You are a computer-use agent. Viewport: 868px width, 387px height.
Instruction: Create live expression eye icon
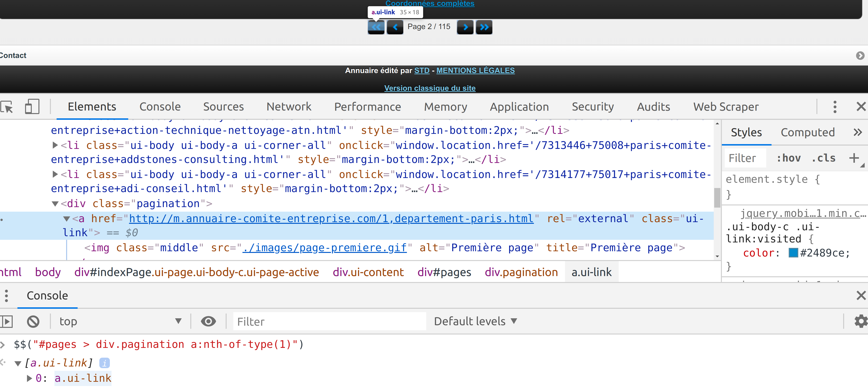click(208, 321)
